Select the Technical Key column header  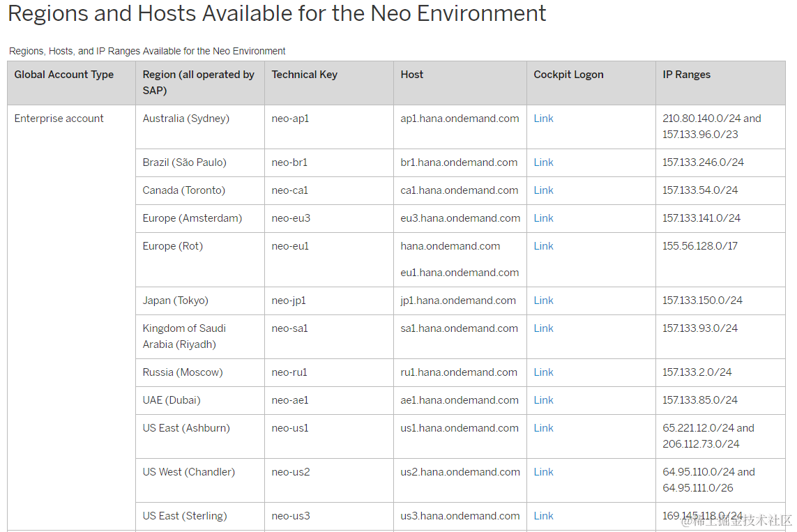coord(304,75)
